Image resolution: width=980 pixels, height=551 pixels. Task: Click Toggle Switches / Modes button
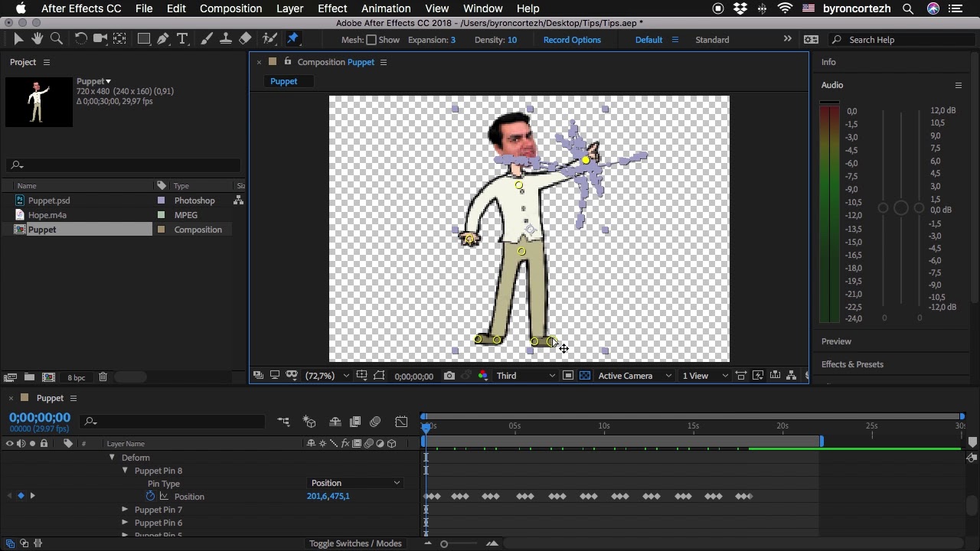click(355, 543)
